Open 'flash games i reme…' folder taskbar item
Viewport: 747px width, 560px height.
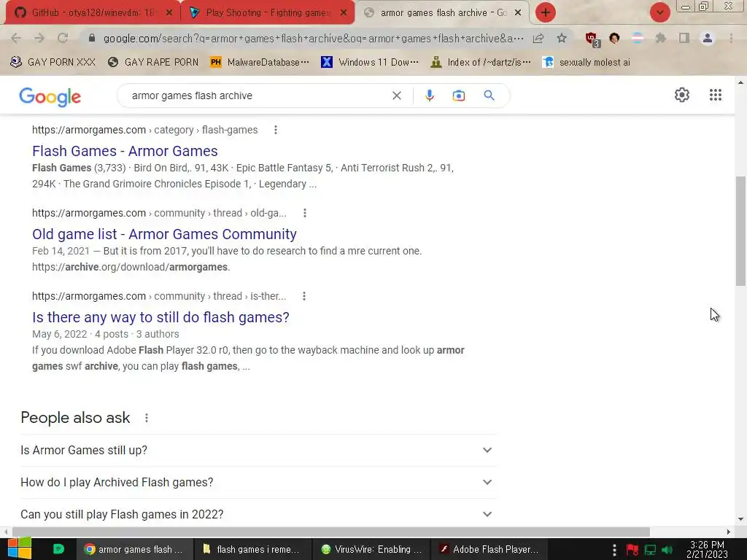[x=252, y=549]
